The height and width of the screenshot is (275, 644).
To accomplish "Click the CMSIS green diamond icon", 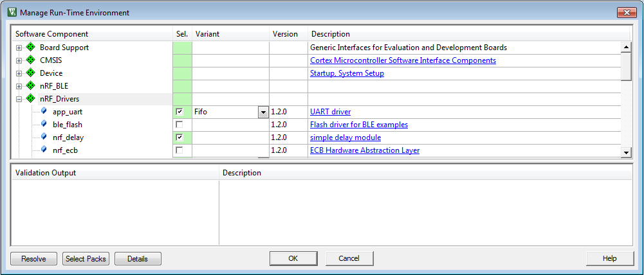I will coord(30,60).
